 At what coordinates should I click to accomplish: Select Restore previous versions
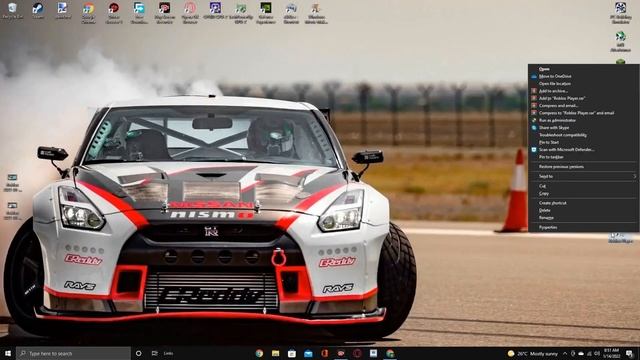(x=584, y=167)
